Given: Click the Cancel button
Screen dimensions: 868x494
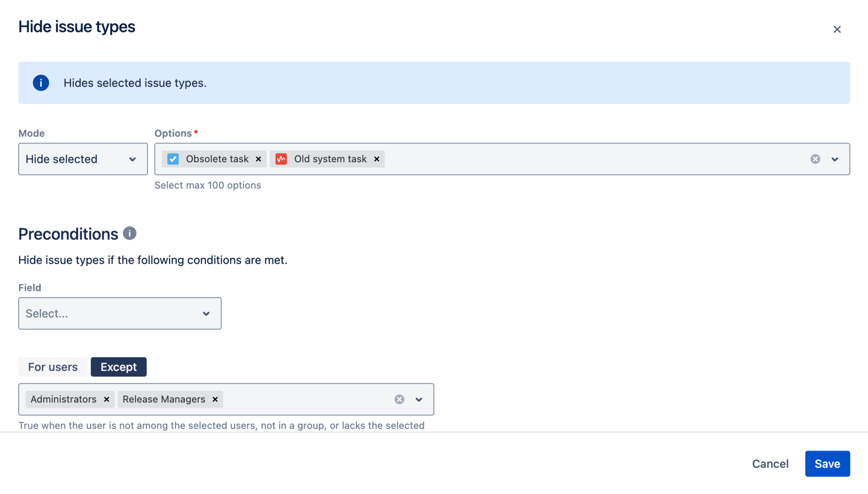Looking at the screenshot, I should pyautogui.click(x=770, y=464).
